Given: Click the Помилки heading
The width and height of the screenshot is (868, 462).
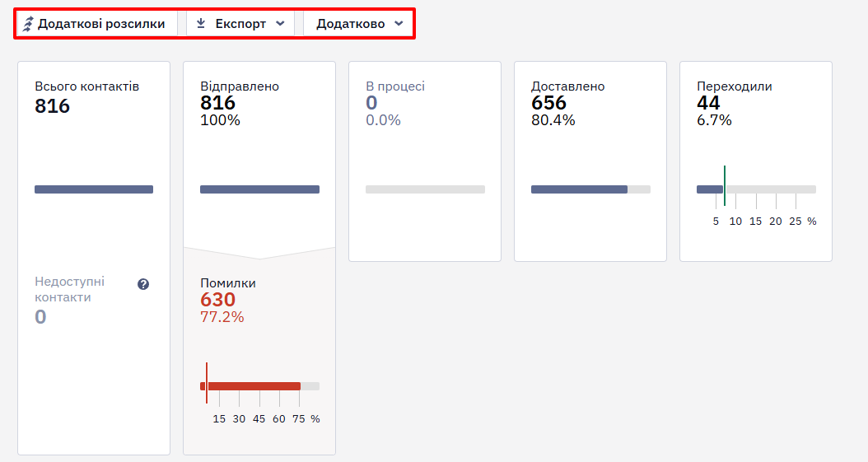Looking at the screenshot, I should 228,283.
